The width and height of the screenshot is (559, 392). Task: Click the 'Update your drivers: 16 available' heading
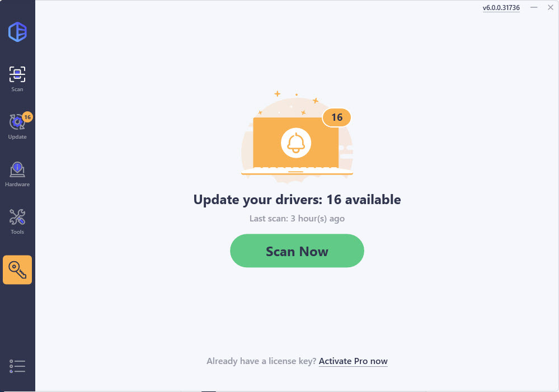coord(297,200)
